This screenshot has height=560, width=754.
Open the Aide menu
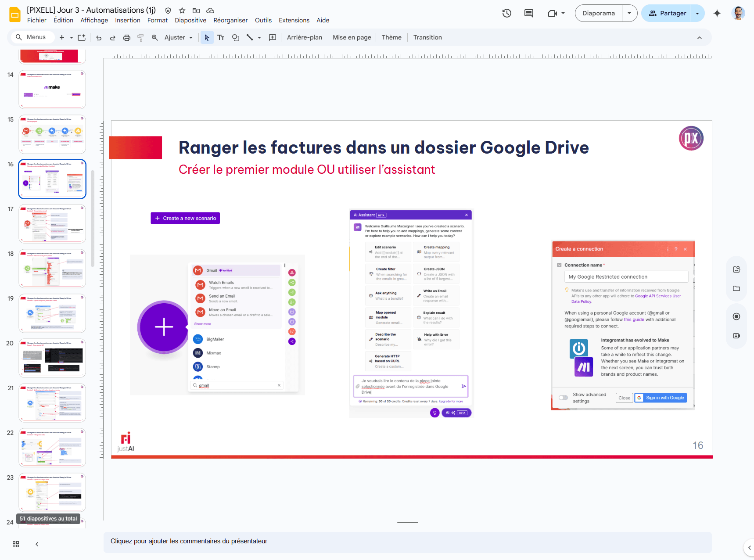(x=323, y=20)
